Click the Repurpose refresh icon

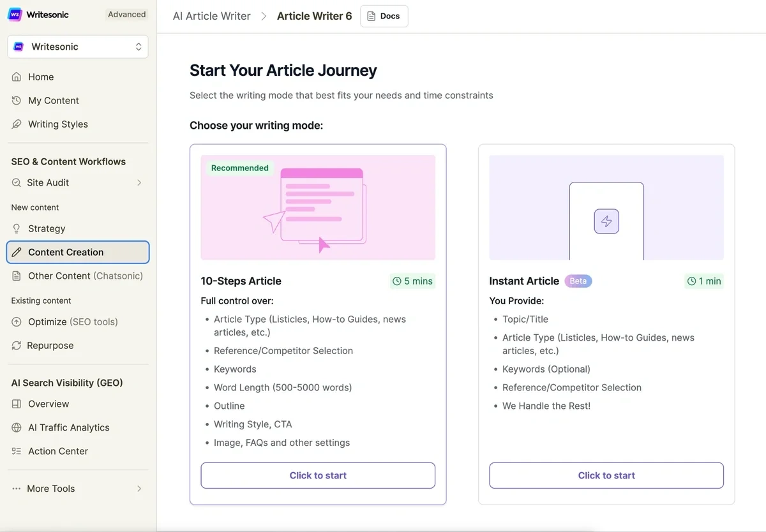(x=17, y=345)
